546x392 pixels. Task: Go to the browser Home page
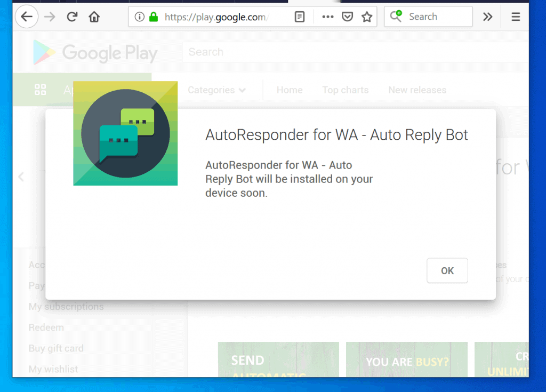point(94,17)
